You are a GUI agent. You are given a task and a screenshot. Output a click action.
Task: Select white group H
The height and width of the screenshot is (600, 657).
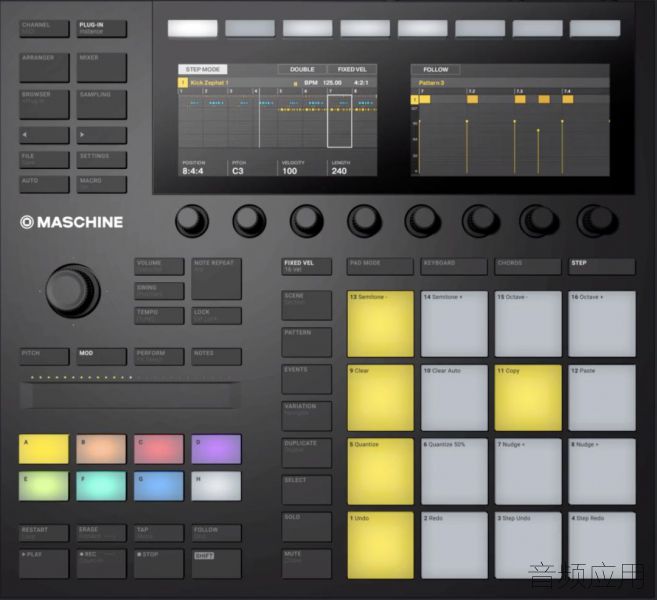tap(216, 486)
